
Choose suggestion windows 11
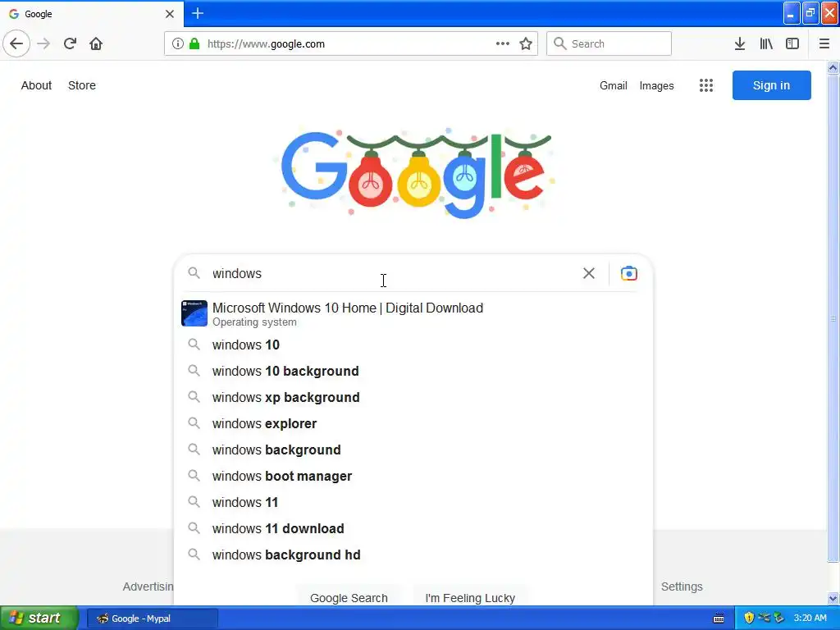413,503
